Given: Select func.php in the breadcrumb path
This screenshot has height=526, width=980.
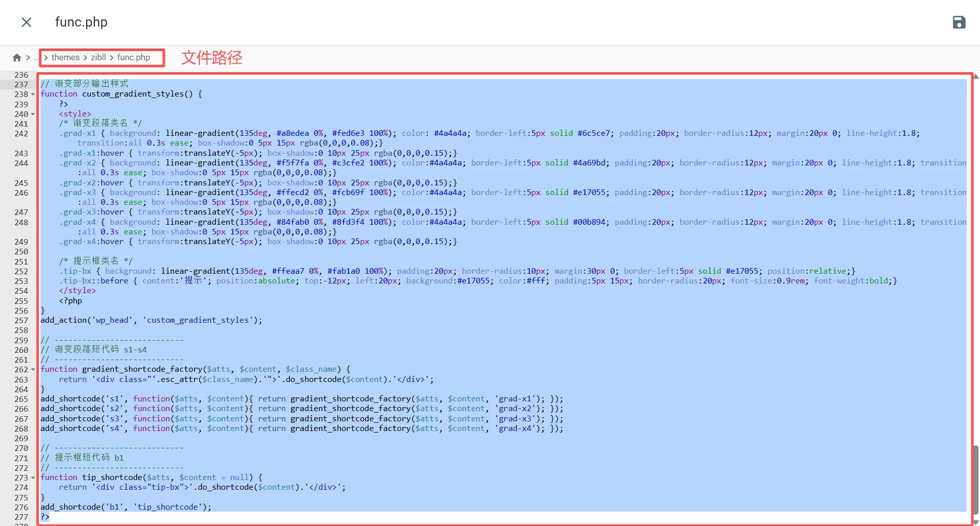Looking at the screenshot, I should click(x=134, y=58).
